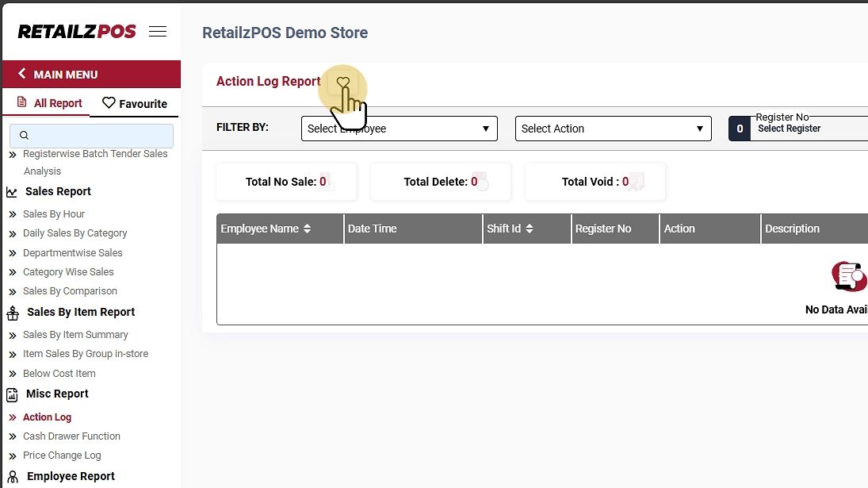
Task: Toggle favourite heart for Action Log Report
Action: click(x=342, y=83)
